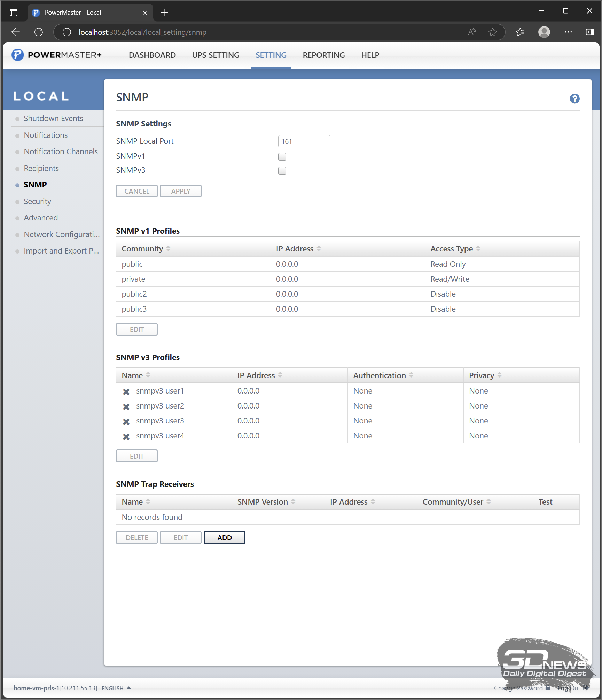Open the SNMP help question mark icon
The height and width of the screenshot is (700, 602).
pos(574,99)
